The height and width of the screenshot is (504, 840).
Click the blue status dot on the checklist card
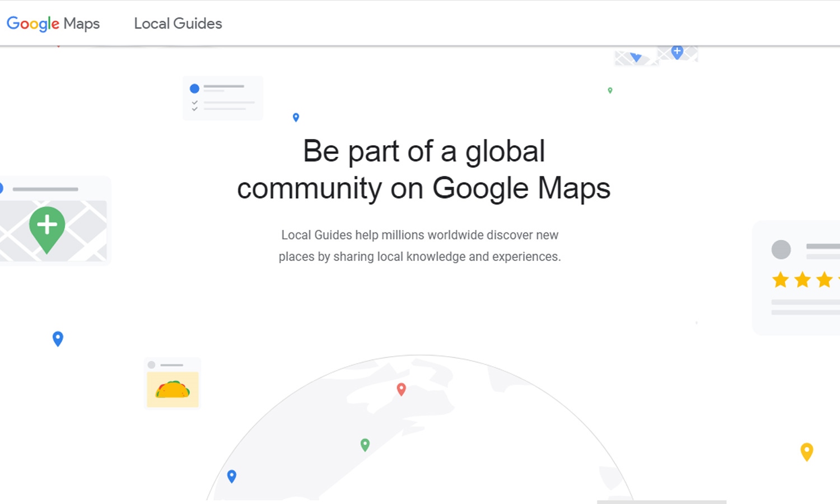pyautogui.click(x=195, y=88)
